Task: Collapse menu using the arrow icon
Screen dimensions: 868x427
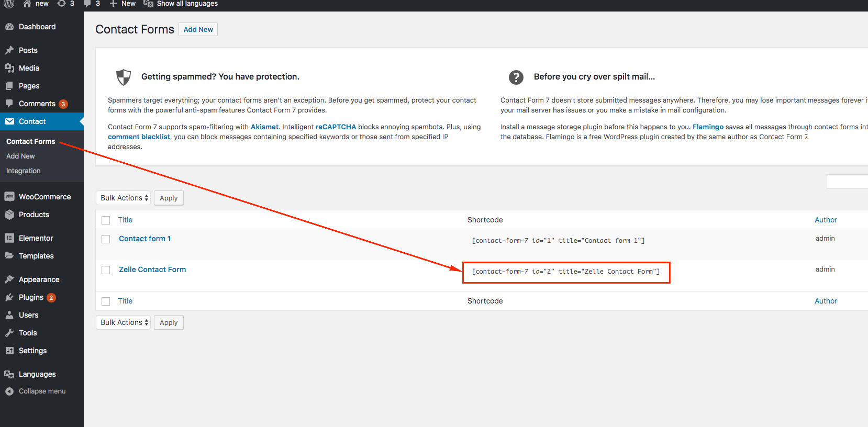Action: click(x=9, y=391)
